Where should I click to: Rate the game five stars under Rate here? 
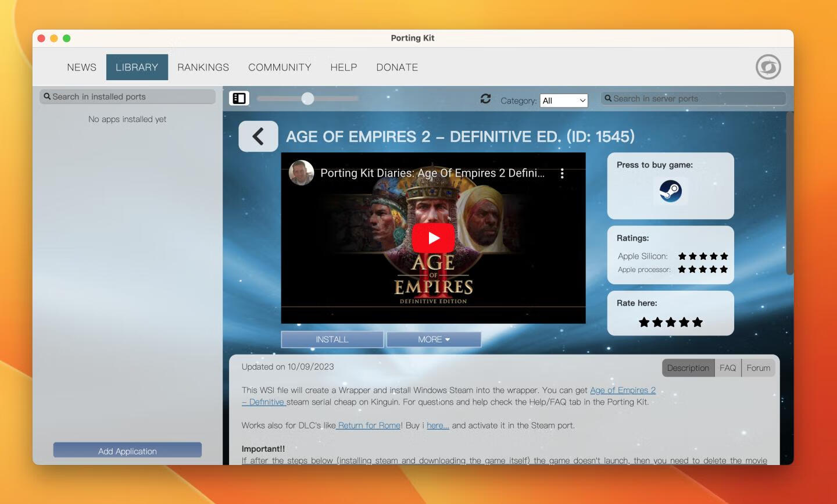[697, 322]
